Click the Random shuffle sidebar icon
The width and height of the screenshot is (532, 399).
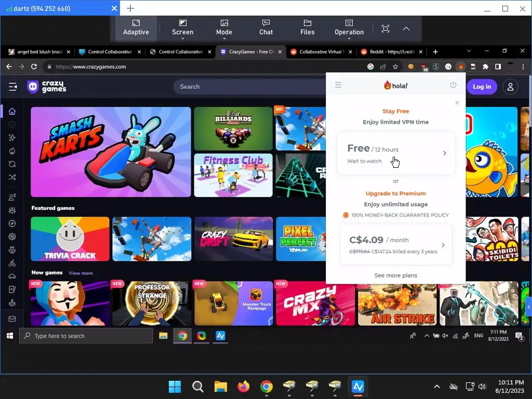click(x=12, y=178)
